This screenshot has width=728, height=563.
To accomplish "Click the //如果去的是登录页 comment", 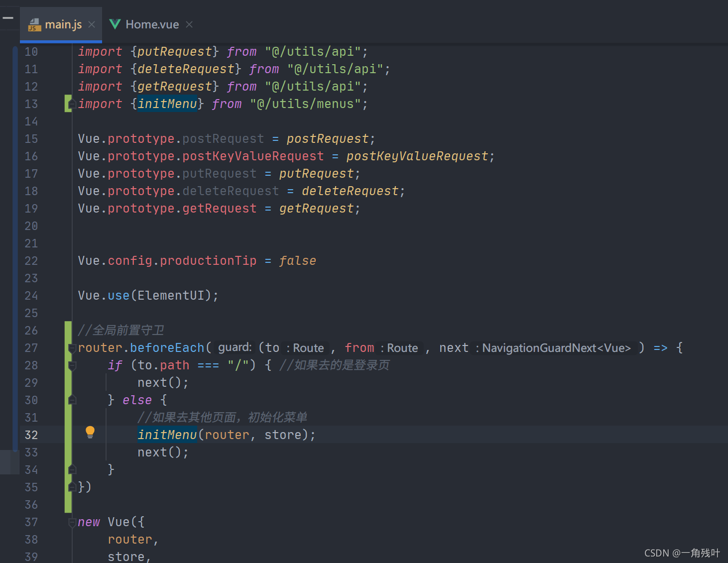I will point(335,365).
